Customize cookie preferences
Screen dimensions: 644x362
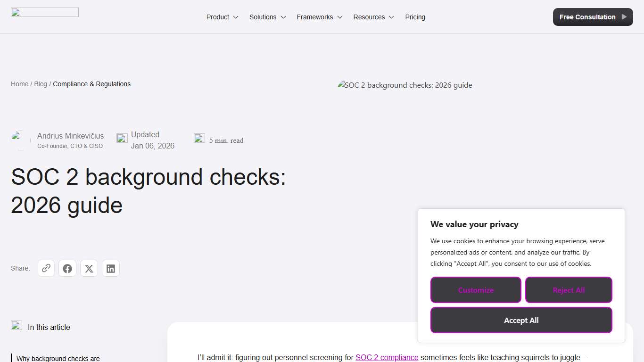tap(476, 290)
